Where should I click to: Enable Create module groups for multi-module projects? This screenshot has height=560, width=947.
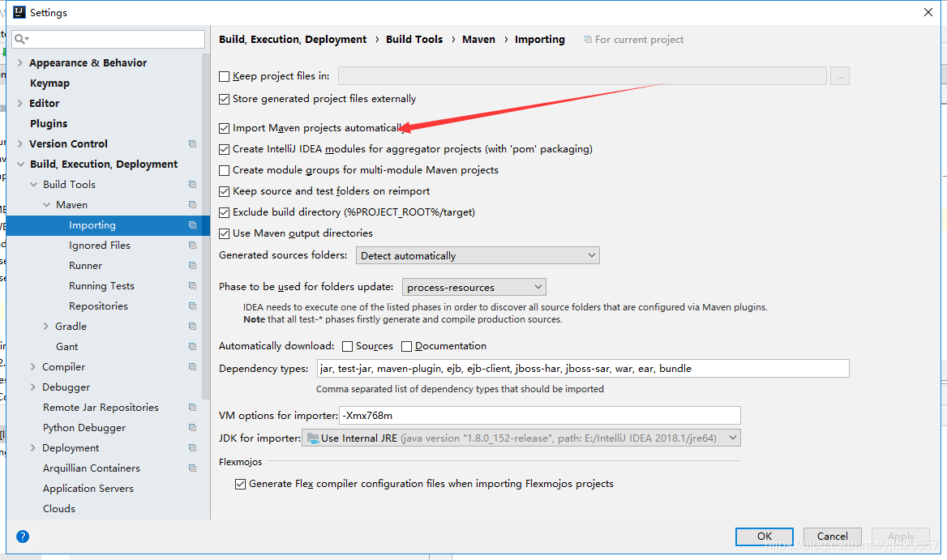(224, 170)
